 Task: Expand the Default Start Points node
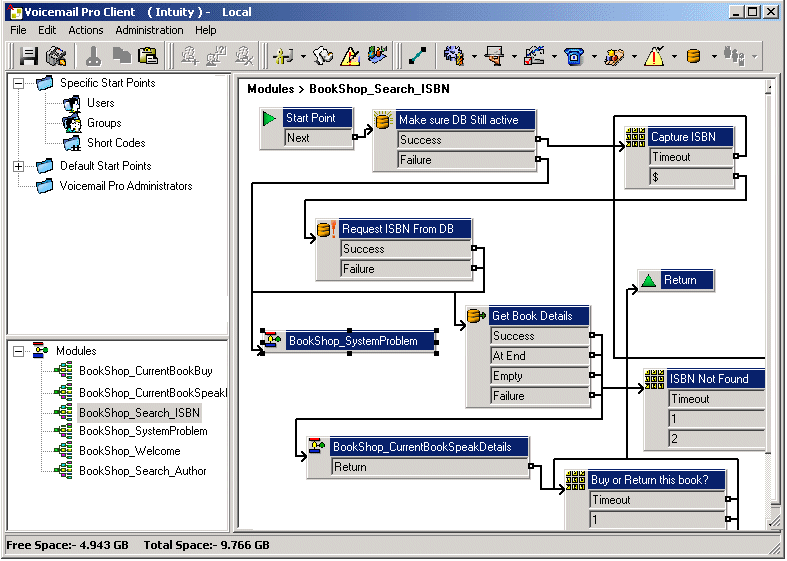pos(19,166)
